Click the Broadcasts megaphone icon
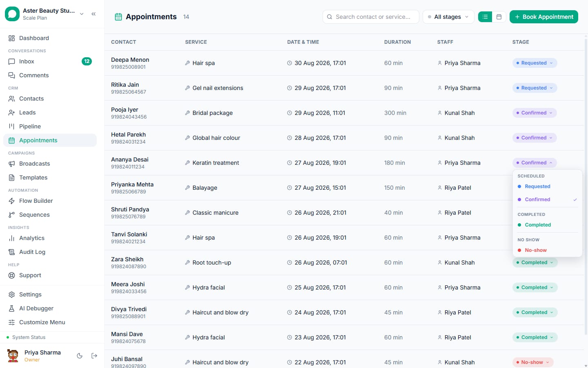Image resolution: width=588 pixels, height=368 pixels. coord(11,164)
